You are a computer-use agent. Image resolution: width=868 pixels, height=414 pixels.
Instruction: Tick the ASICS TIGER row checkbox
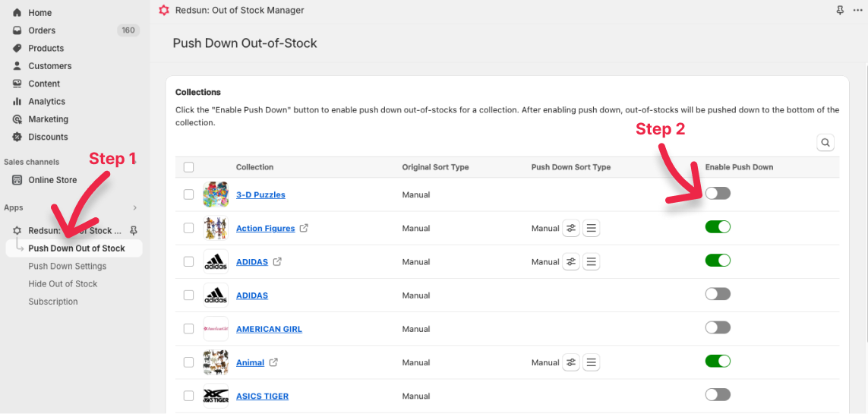(x=189, y=396)
